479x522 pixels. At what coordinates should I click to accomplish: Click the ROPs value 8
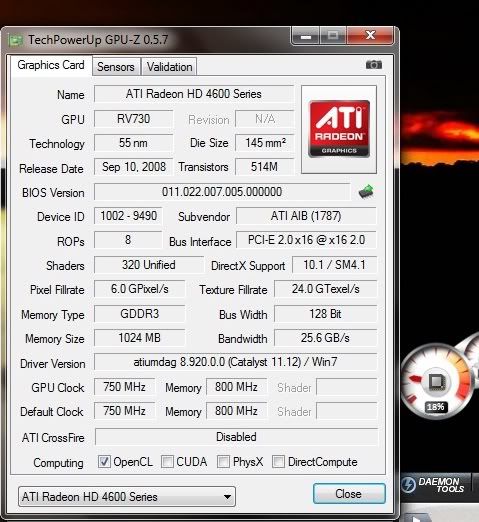128,240
